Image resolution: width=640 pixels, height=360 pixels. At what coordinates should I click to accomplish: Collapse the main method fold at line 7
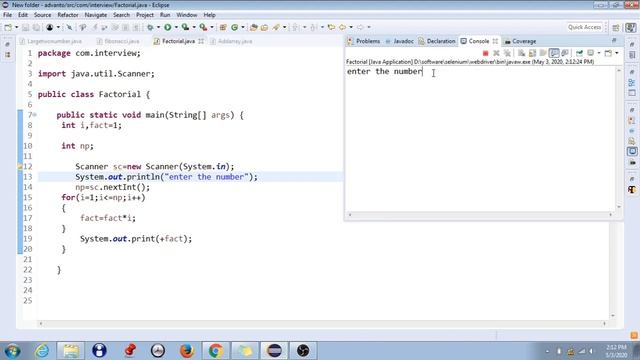click(35, 115)
